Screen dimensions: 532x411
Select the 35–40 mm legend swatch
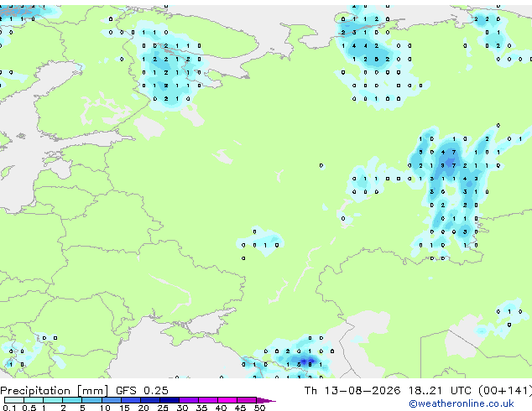tap(208, 400)
